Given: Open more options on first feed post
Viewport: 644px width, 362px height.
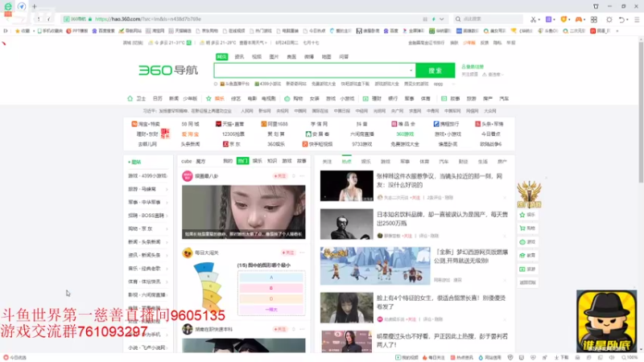Looking at the screenshot, I should (303, 176).
